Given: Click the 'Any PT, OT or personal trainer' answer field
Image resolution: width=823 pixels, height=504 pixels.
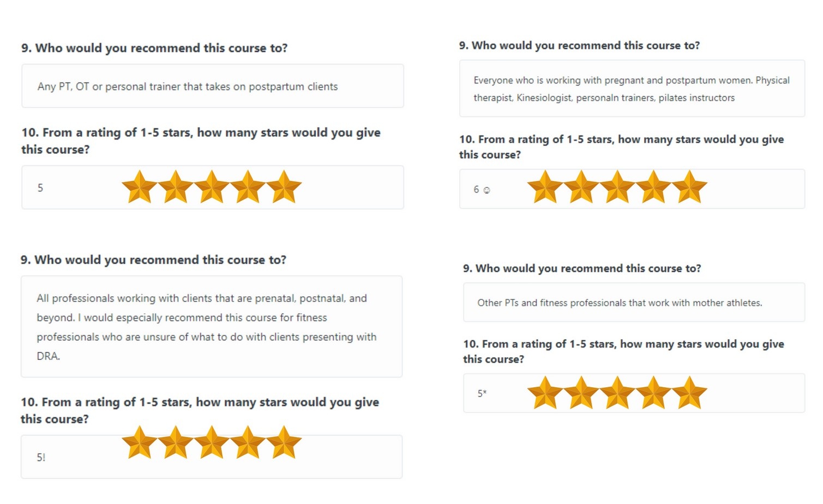Looking at the screenshot, I should 213,86.
